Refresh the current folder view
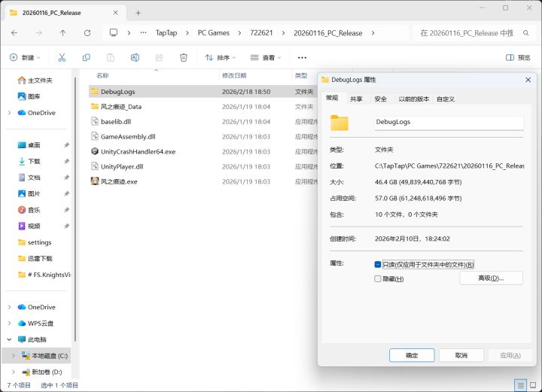This screenshot has width=542, height=392. (87, 33)
